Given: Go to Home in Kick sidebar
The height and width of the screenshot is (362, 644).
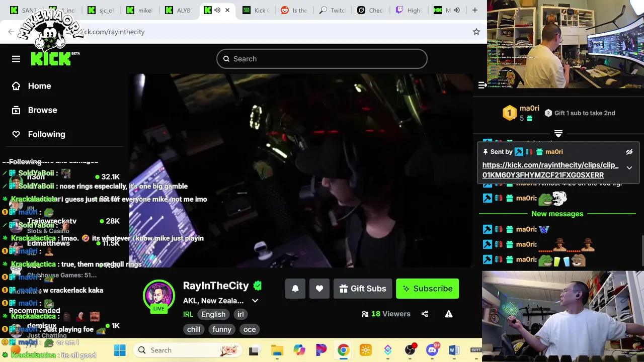Looking at the screenshot, I should tap(32, 86).
